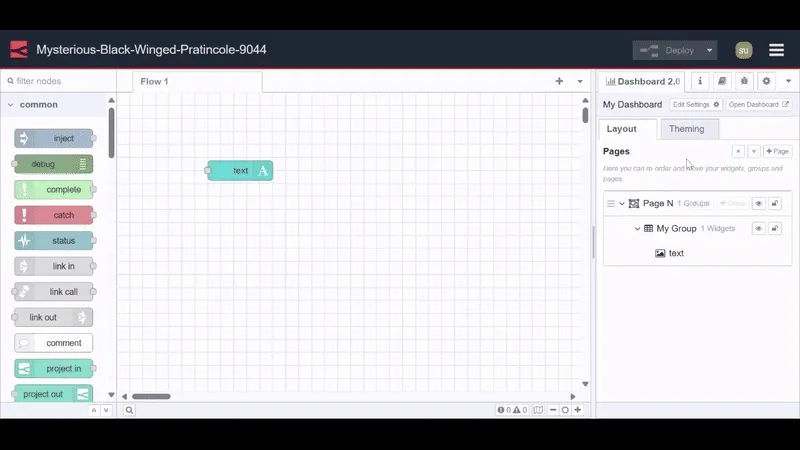Select the text widget in layout tree
This screenshot has width=800, height=450.
point(676,253)
